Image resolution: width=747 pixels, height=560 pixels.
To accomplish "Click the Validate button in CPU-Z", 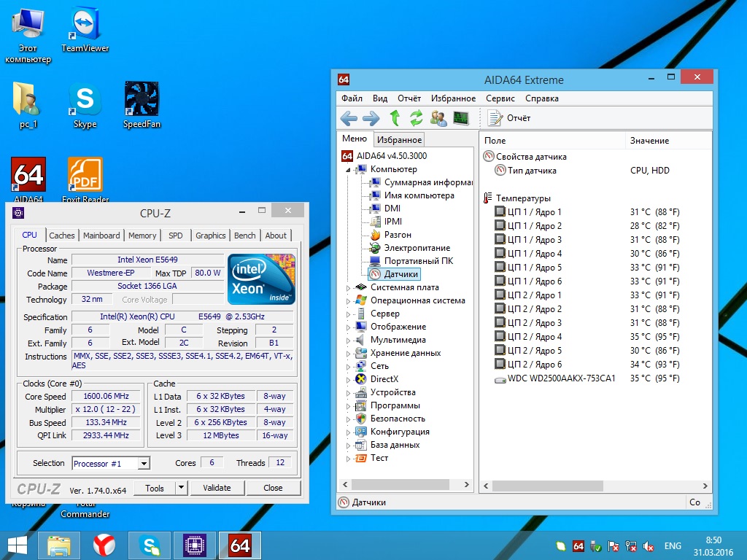I will 217,488.
